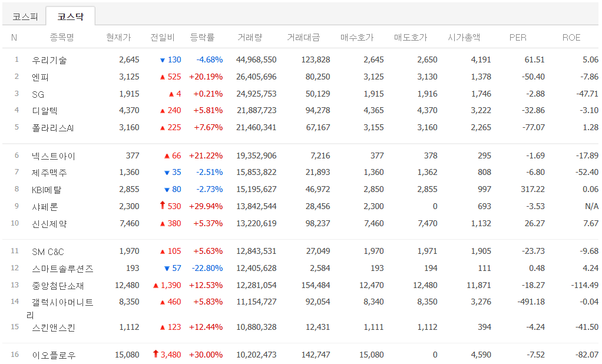
Task: Click the 현재가 column header
Action: click(118, 37)
